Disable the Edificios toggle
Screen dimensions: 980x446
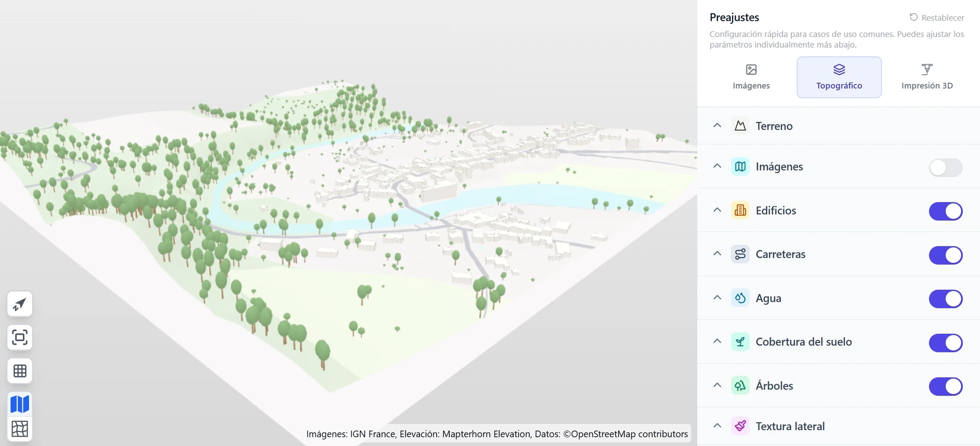coord(946,211)
